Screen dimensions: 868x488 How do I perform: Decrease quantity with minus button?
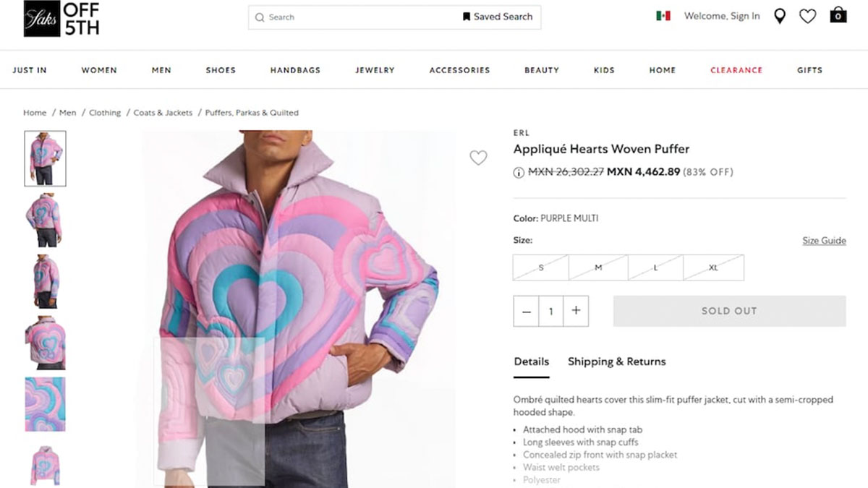527,311
